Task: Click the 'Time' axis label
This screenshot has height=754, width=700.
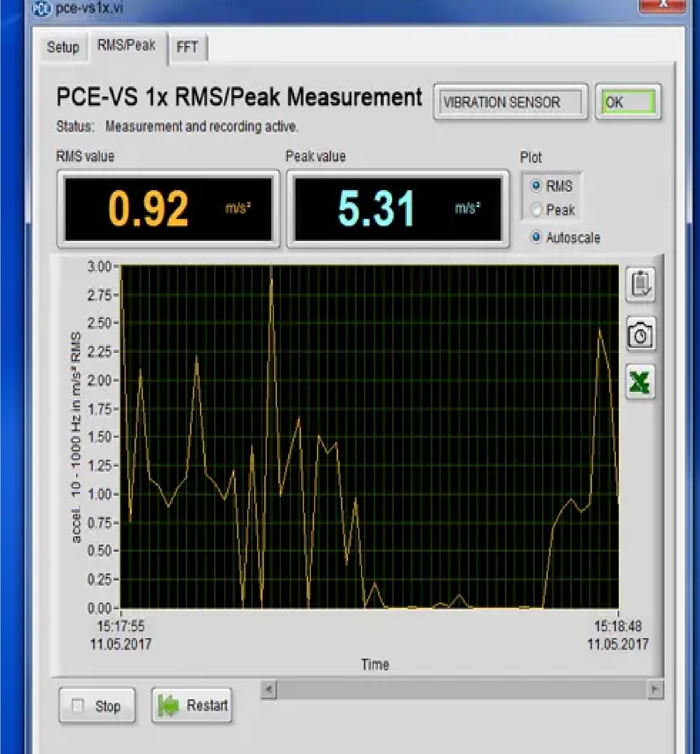Action: [x=375, y=665]
